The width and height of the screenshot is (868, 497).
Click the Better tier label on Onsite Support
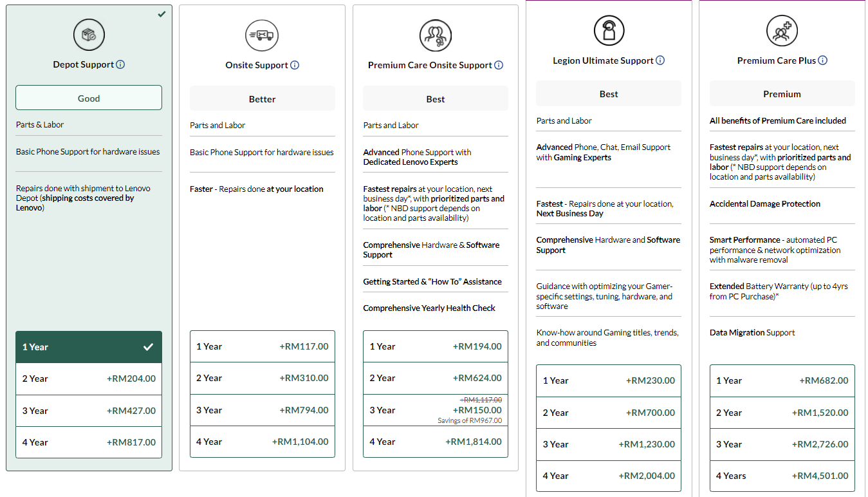pos(262,99)
